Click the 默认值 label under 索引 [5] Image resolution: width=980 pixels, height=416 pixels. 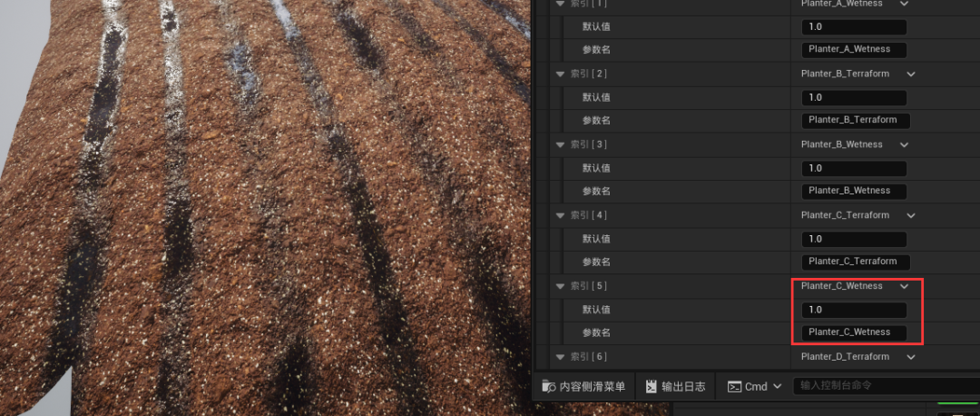pyautogui.click(x=596, y=310)
